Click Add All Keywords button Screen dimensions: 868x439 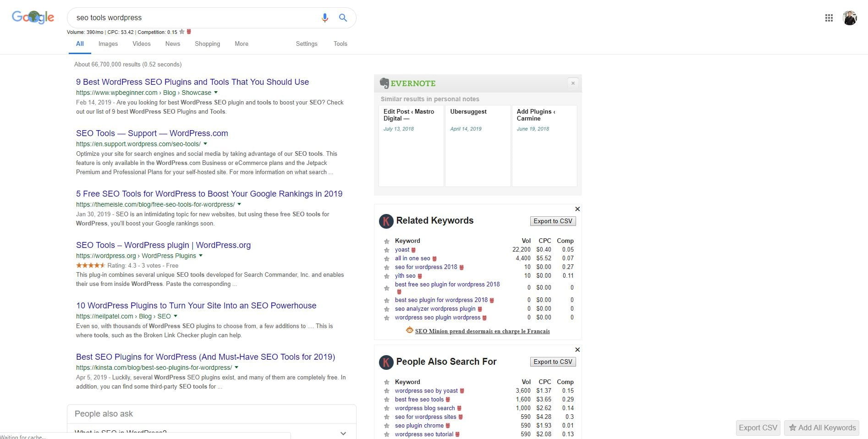pos(822,428)
